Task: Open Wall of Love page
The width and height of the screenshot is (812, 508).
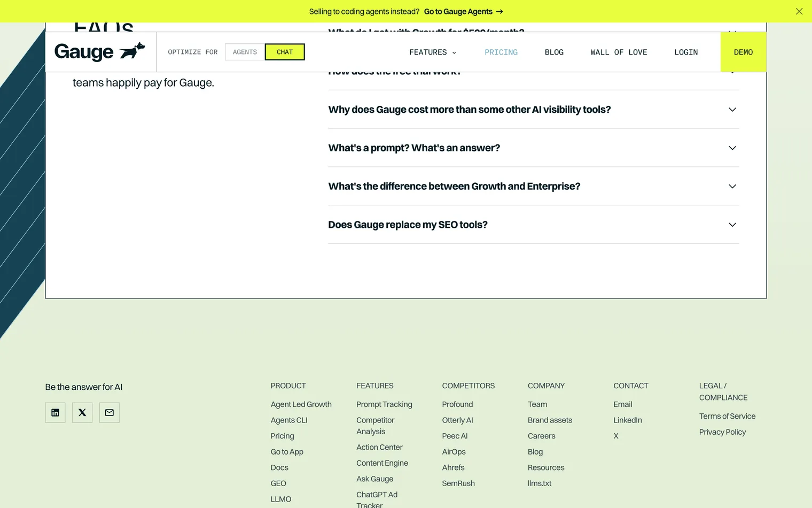Action: 619,52
